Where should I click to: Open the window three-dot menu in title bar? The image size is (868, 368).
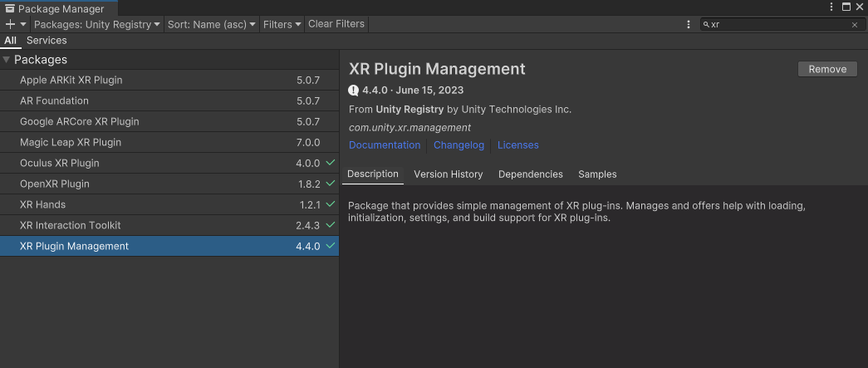(x=832, y=7)
